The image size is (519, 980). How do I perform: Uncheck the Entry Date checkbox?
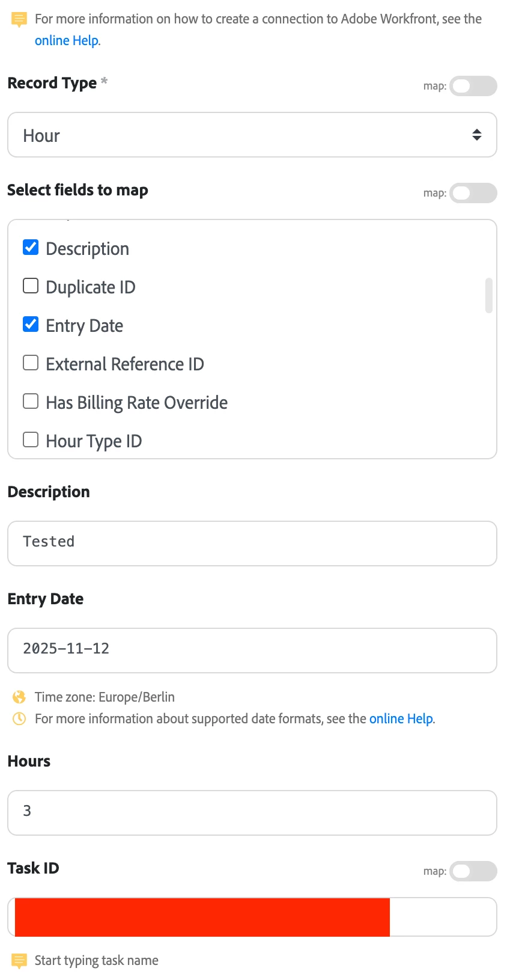31,324
